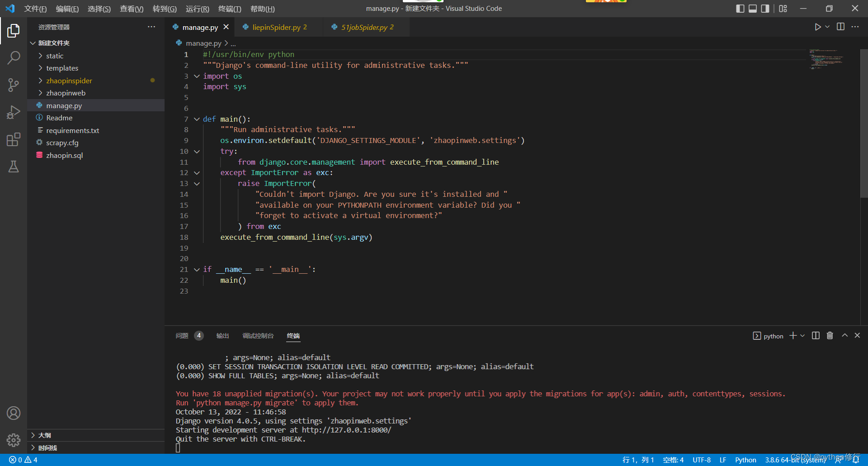Change file encoding UTF-8
The image size is (868, 466).
tap(702, 460)
